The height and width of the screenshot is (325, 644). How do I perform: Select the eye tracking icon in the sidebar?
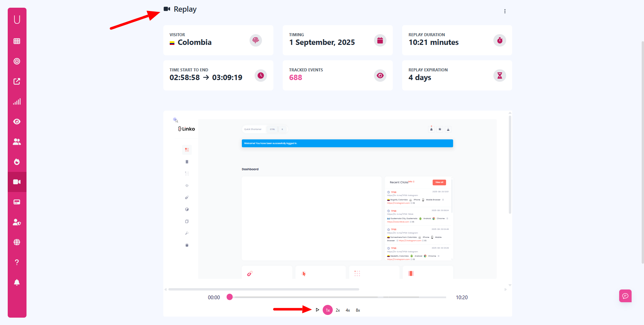click(x=17, y=122)
